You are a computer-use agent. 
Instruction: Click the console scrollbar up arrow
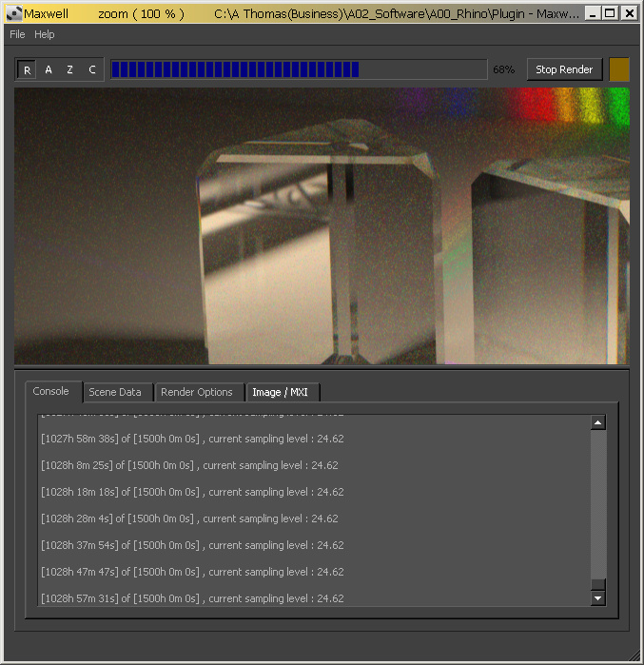point(597,422)
